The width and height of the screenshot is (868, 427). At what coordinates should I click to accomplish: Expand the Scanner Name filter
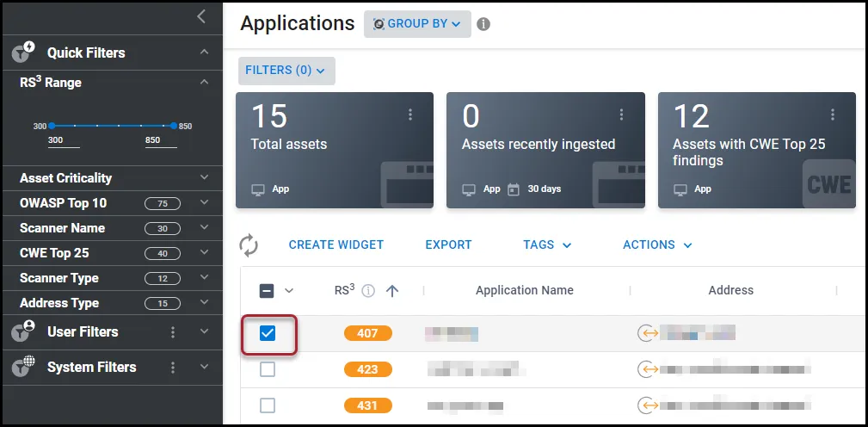[204, 227]
